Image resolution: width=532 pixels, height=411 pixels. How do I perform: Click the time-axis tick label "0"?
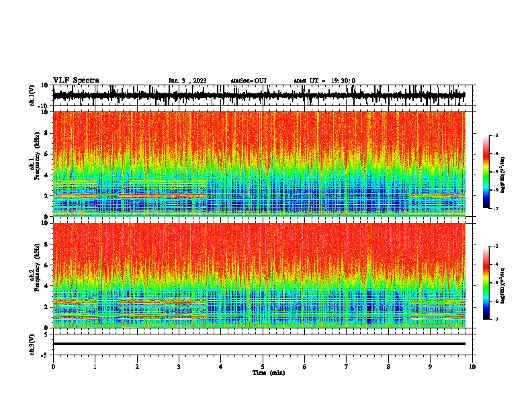pos(53,367)
